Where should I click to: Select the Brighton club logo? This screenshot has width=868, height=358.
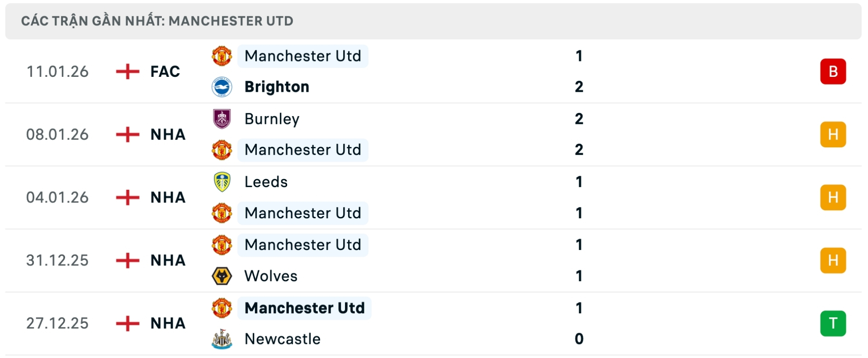[222, 87]
